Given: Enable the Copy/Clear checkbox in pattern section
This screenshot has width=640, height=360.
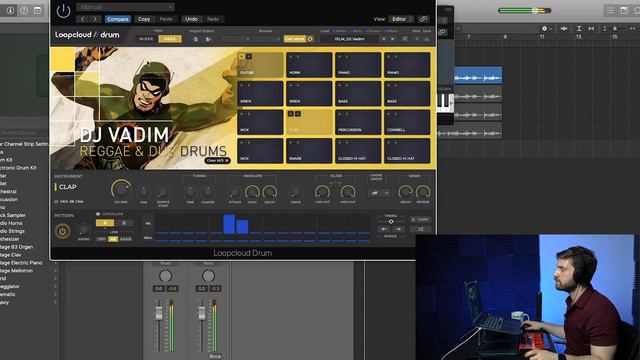Looking at the screenshot, I should pyautogui.click(x=98, y=214).
